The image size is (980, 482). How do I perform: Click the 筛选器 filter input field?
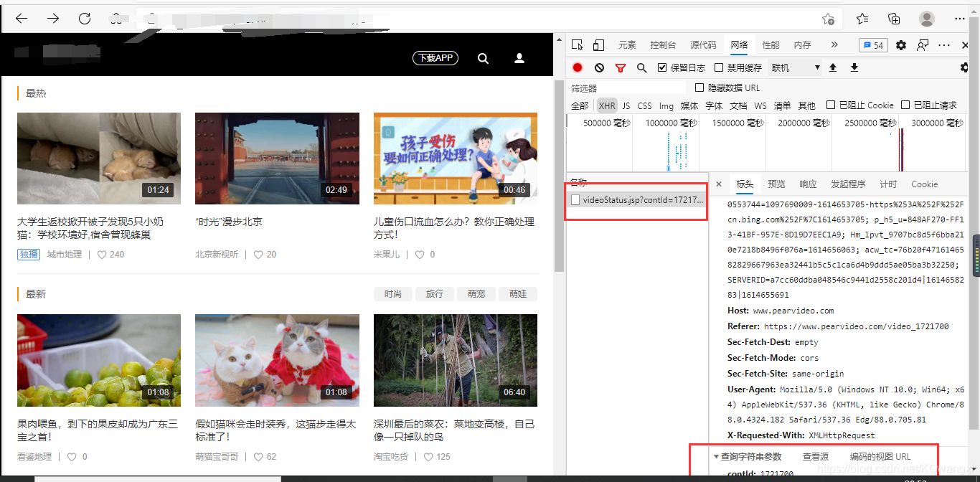pos(628,88)
